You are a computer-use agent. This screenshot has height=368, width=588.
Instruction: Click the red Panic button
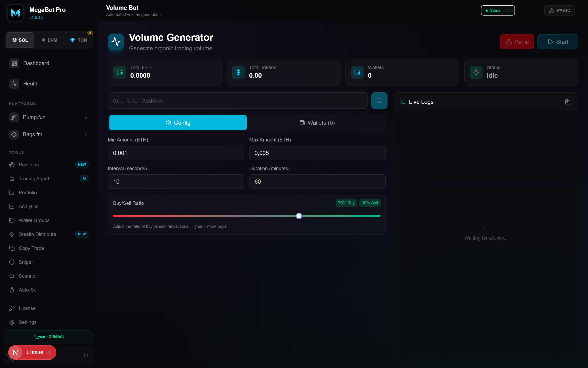(517, 42)
